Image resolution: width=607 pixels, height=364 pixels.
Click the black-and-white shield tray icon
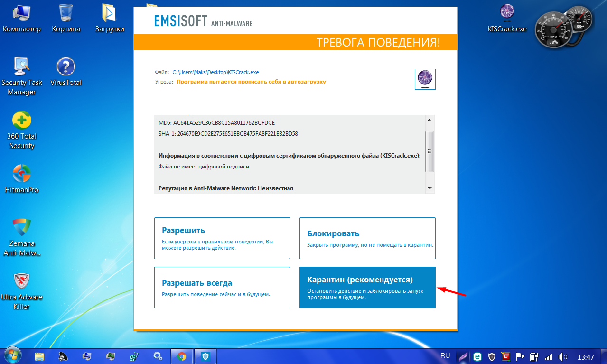coord(492,356)
